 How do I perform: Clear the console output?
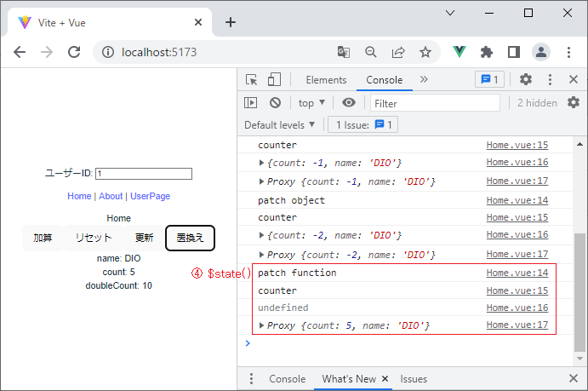(x=275, y=102)
